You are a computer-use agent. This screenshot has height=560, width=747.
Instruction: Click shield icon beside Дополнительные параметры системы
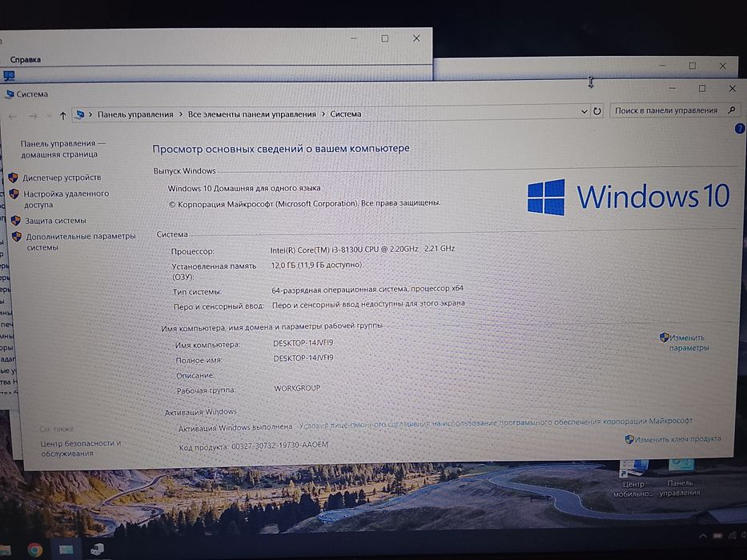tap(17, 236)
